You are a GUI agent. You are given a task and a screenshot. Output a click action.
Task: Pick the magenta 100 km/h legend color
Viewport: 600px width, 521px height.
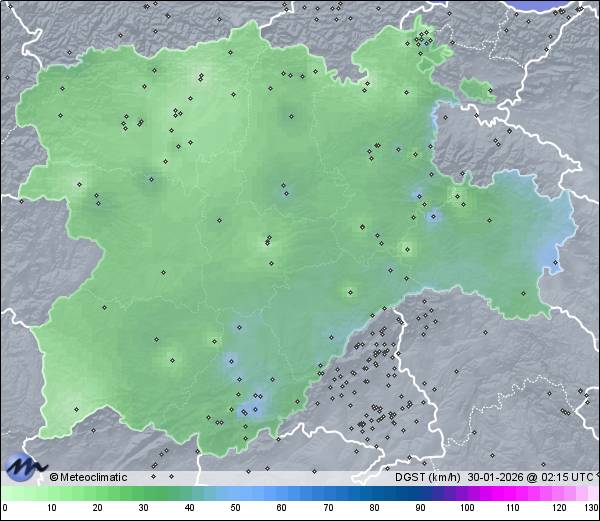coord(465,493)
